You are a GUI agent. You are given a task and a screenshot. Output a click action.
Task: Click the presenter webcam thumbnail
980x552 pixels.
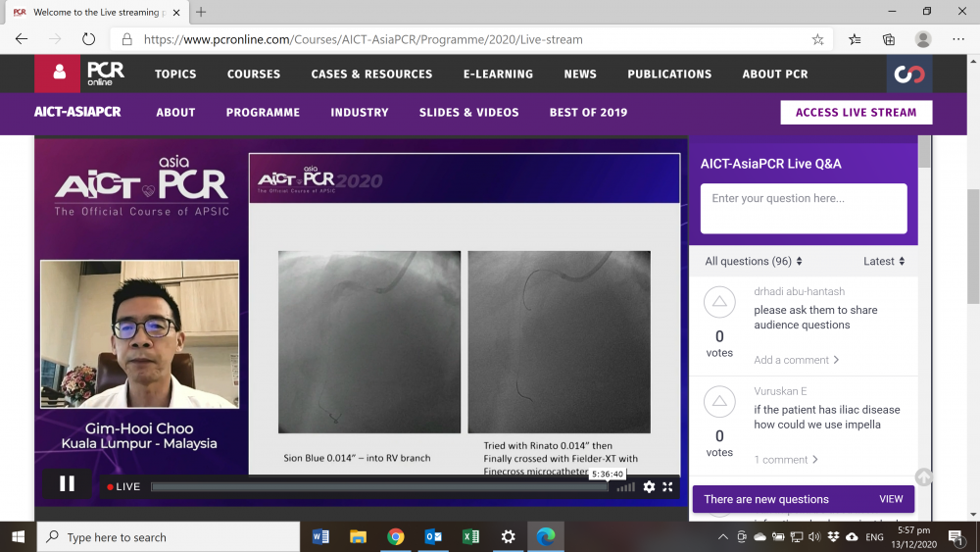[x=139, y=333]
